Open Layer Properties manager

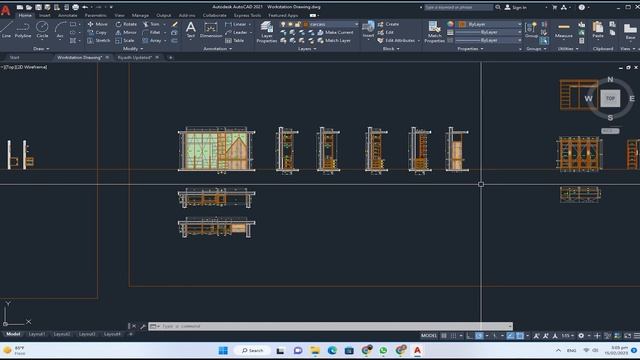(267, 32)
